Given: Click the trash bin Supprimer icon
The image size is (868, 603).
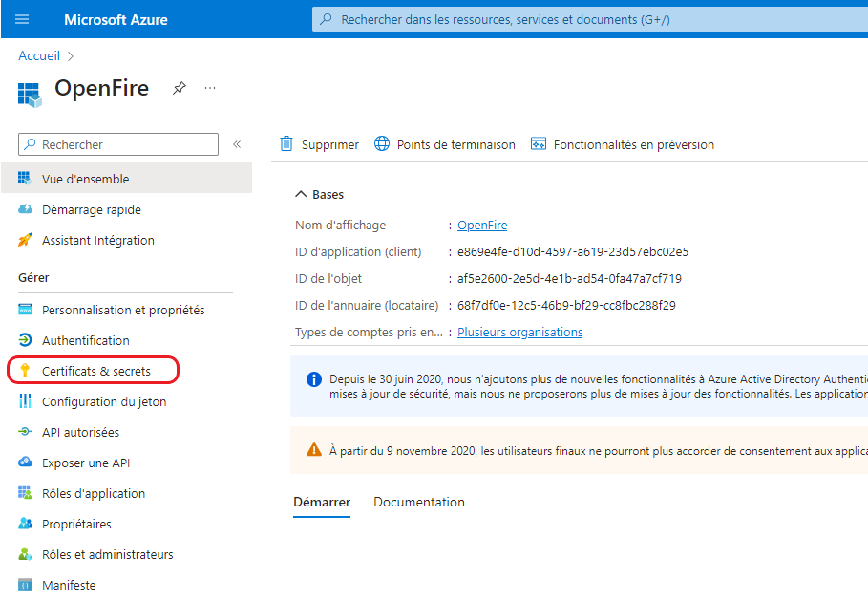Looking at the screenshot, I should coord(286,143).
